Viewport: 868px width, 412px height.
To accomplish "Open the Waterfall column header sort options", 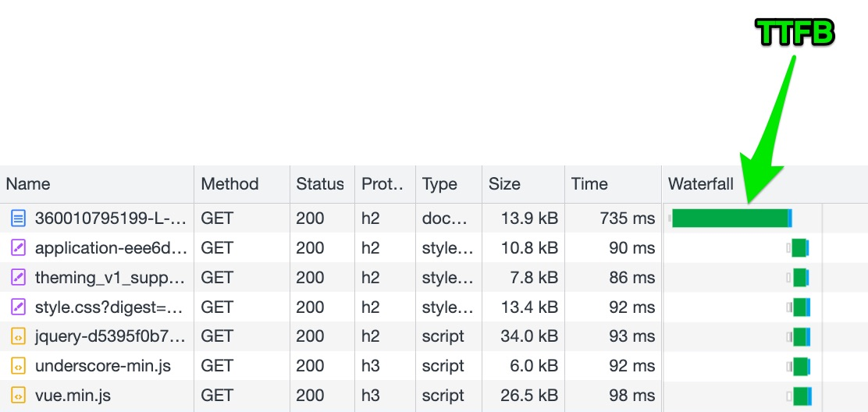I will (x=701, y=184).
